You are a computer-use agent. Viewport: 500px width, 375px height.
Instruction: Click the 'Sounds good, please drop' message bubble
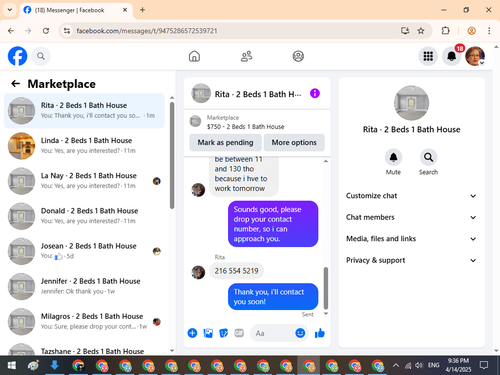pos(273,224)
